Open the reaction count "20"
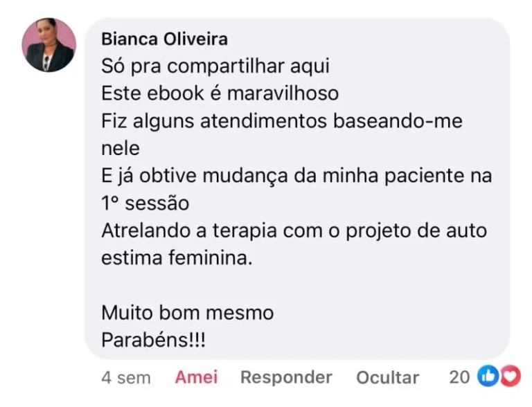Viewport: 532px width, 407px height. (x=459, y=377)
